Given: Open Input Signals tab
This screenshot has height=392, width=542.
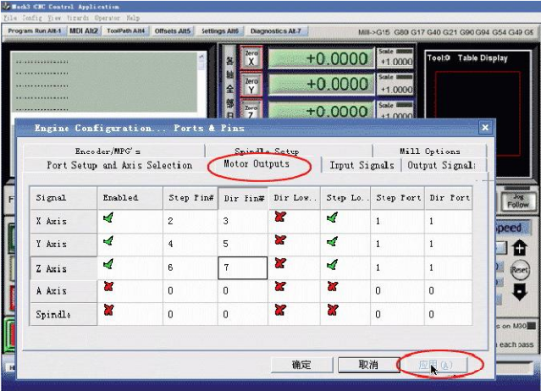Looking at the screenshot, I should (x=362, y=165).
